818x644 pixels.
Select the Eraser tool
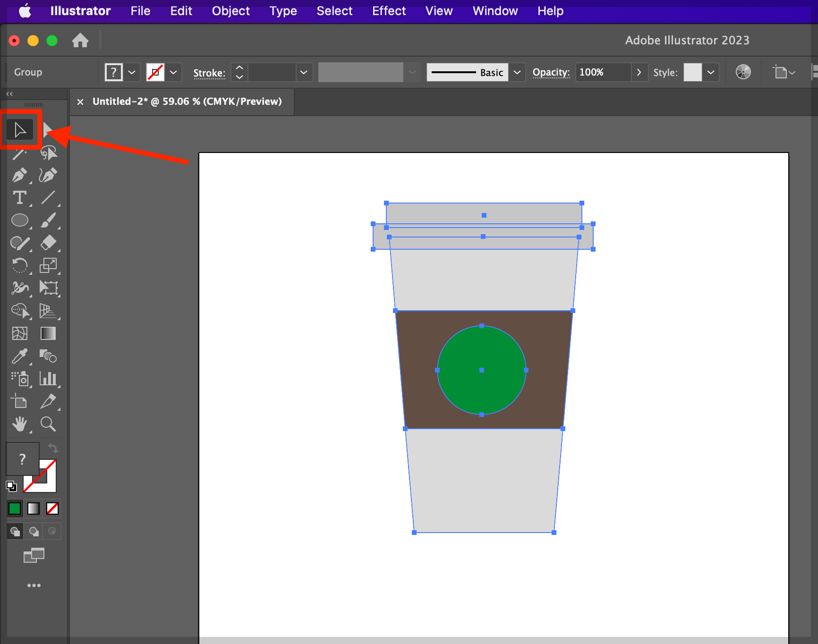point(48,243)
